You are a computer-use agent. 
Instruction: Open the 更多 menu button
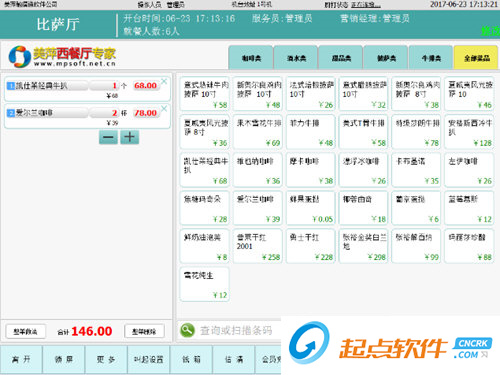(106, 359)
